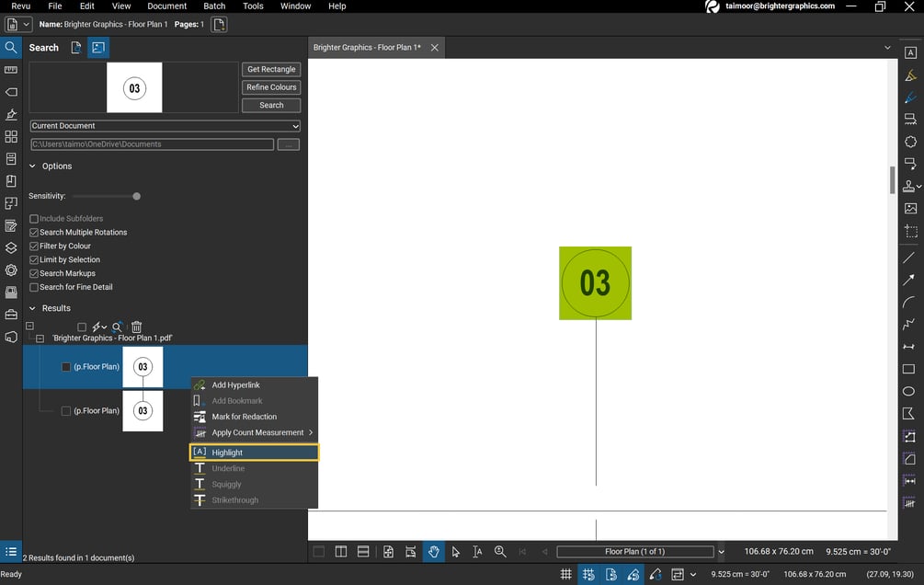The image size is (924, 585).
Task: Open the Layers panel in the left sidebar
Action: [10, 247]
